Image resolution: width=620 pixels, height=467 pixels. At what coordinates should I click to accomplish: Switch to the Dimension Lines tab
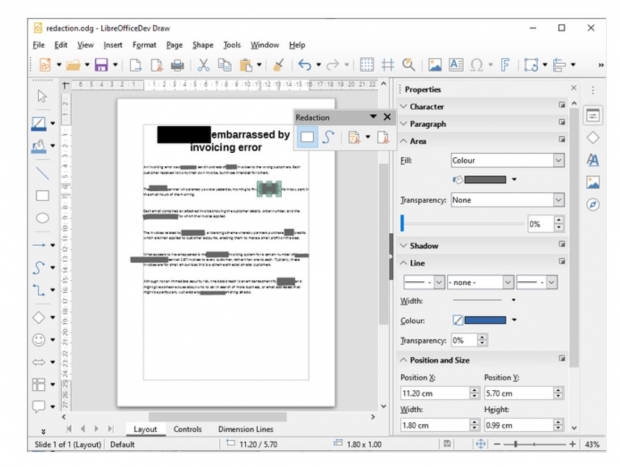(247, 429)
